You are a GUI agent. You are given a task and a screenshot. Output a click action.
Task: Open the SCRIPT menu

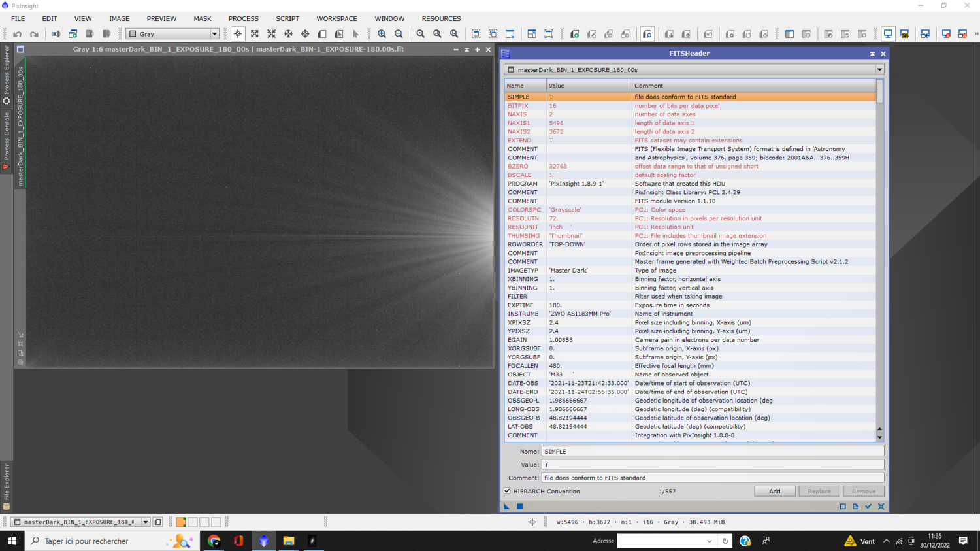coord(287,19)
